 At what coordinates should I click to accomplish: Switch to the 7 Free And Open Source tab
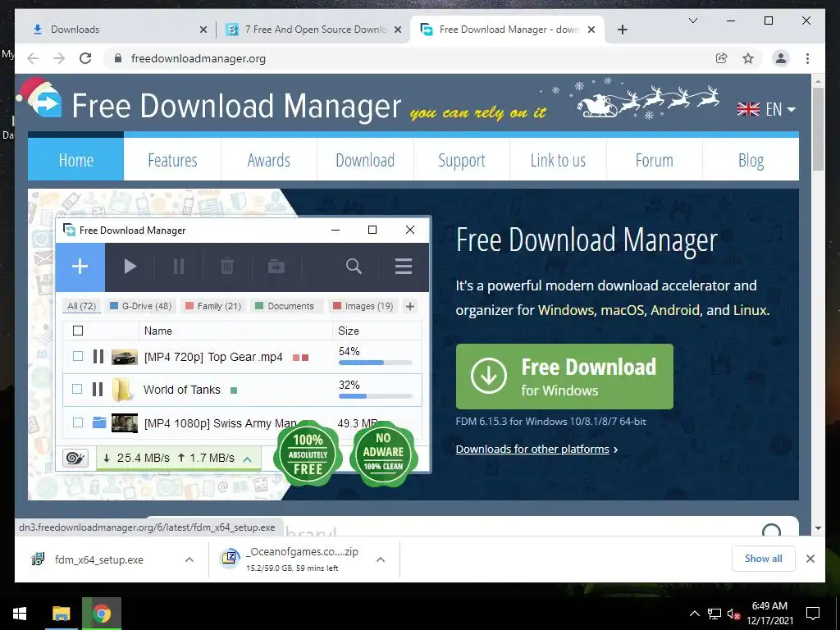point(313,30)
